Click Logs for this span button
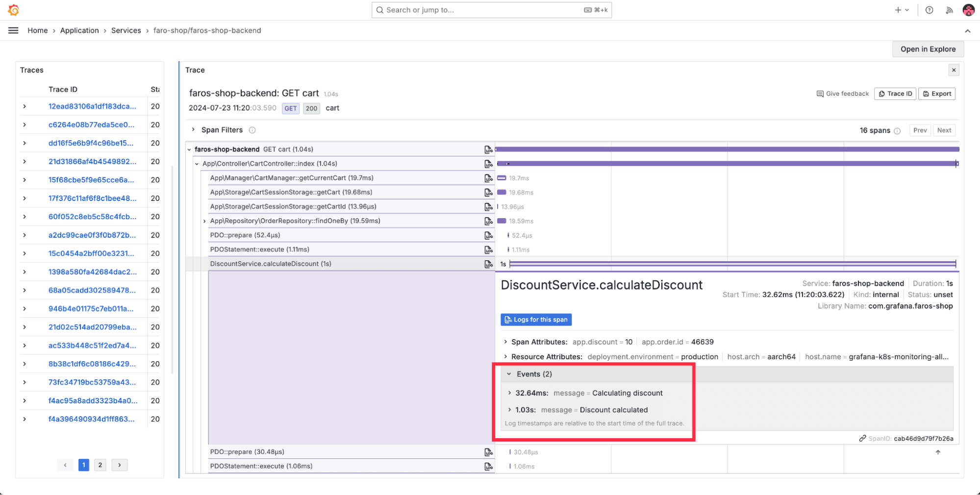Screen dimensions: 980x495 pyautogui.click(x=536, y=320)
